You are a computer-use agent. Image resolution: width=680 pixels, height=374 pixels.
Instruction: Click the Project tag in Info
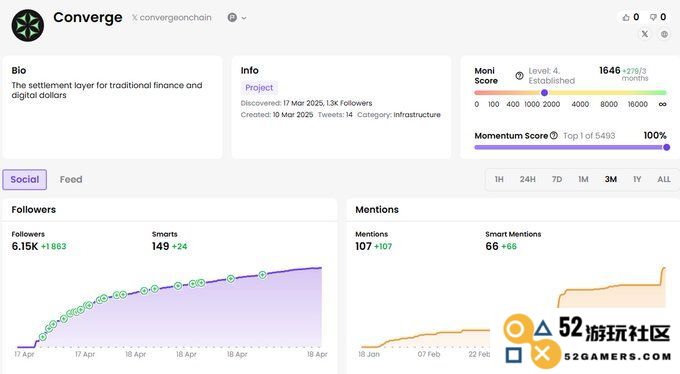259,88
